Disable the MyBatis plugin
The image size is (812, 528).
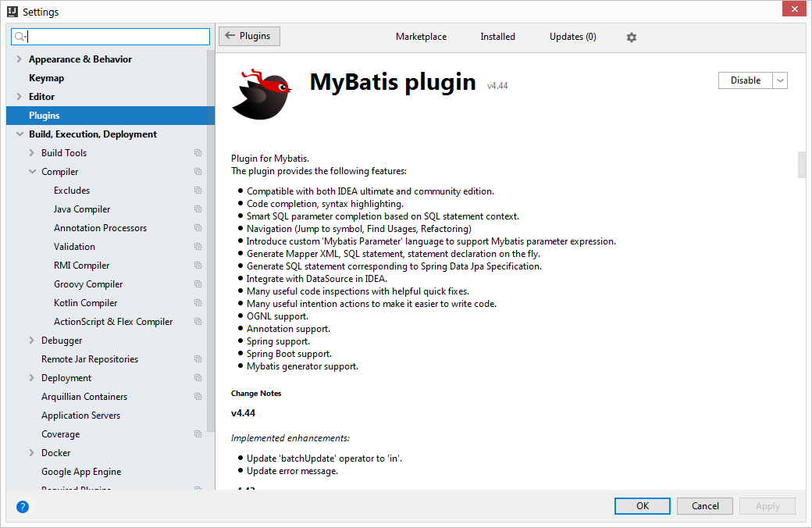[x=745, y=80]
